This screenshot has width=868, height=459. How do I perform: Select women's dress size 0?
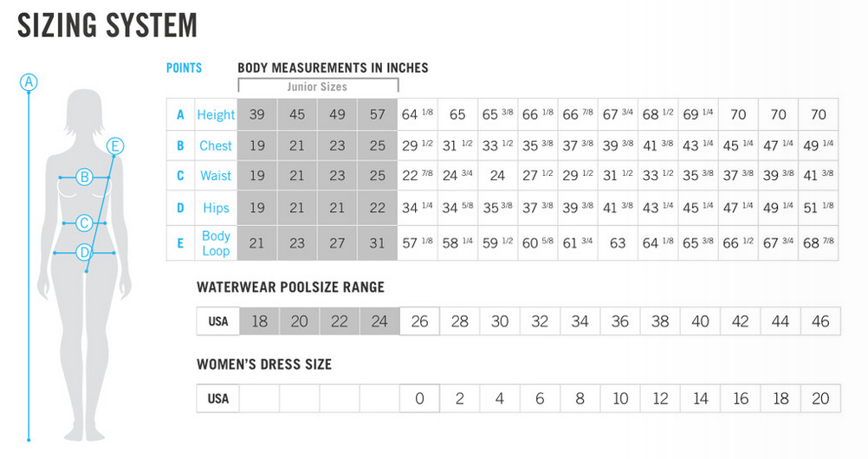click(419, 398)
